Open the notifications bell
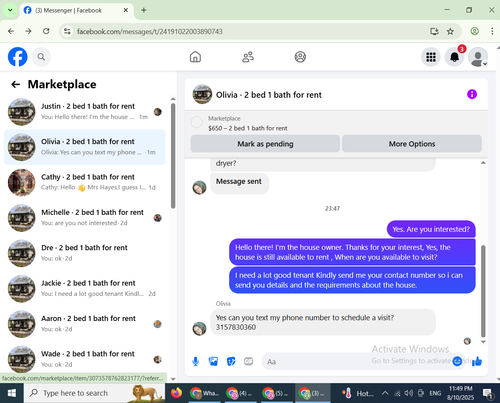 click(x=454, y=57)
